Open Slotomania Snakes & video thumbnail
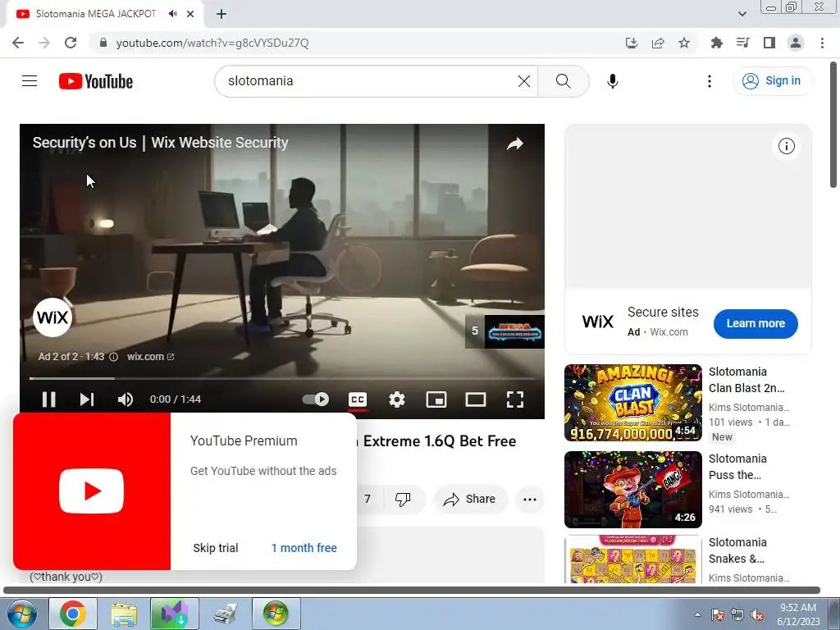The width and height of the screenshot is (840, 630). click(x=632, y=559)
